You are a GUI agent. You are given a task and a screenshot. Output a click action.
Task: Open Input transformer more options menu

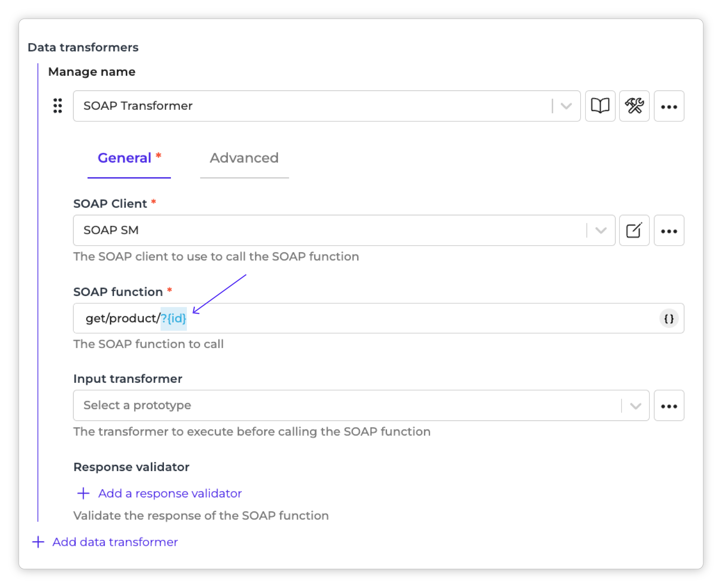(x=669, y=405)
